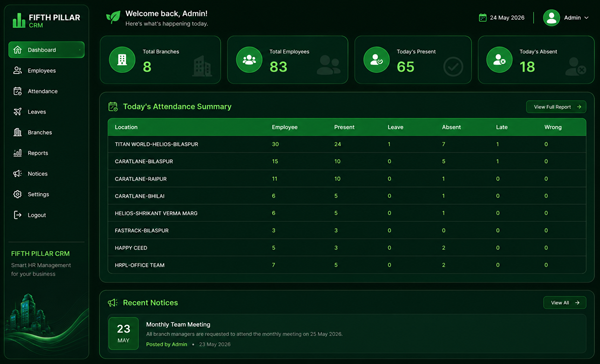Image resolution: width=600 pixels, height=364 pixels.
Task: Click the green leaf icon by the welcome message
Action: (113, 17)
